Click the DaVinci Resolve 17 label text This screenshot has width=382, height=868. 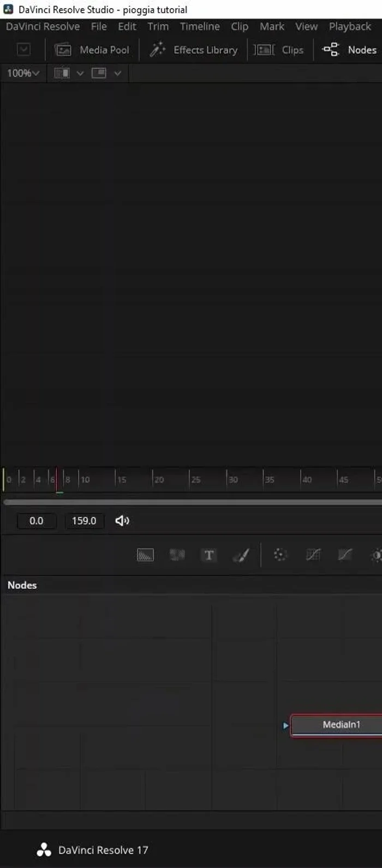[x=103, y=850]
